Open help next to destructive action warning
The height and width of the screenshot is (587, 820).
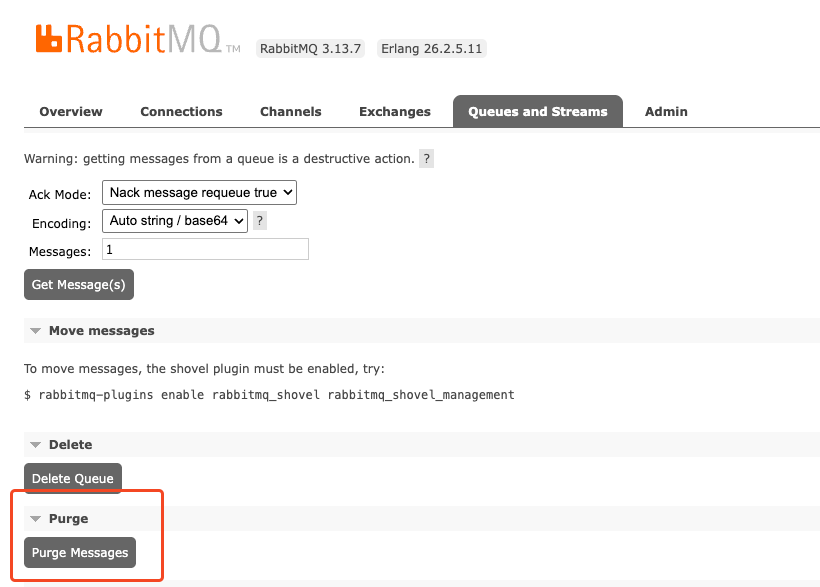426,159
